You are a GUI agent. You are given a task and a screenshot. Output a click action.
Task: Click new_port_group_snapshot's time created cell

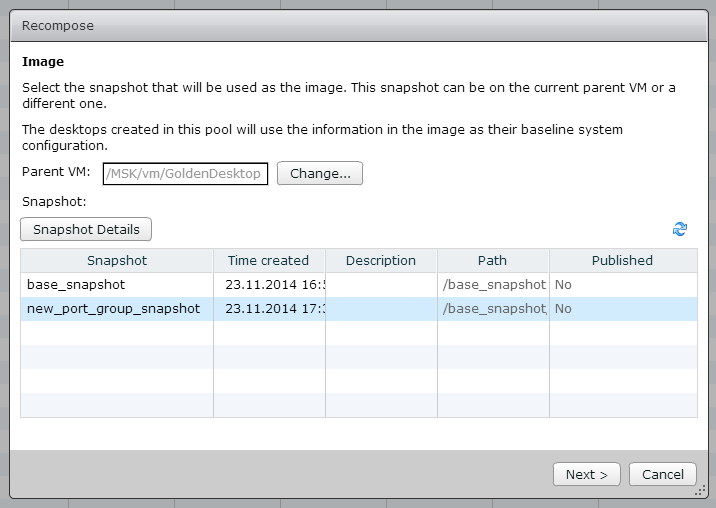(269, 309)
